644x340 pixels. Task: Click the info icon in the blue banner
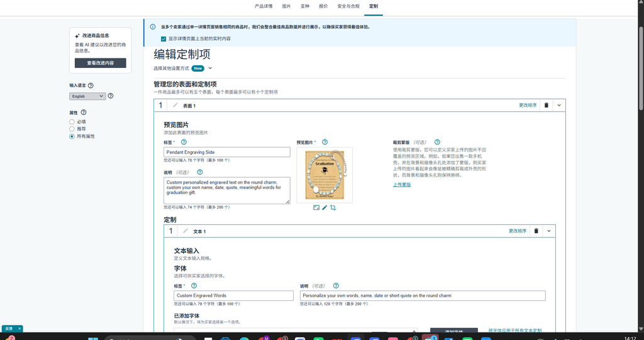pyautogui.click(x=153, y=26)
